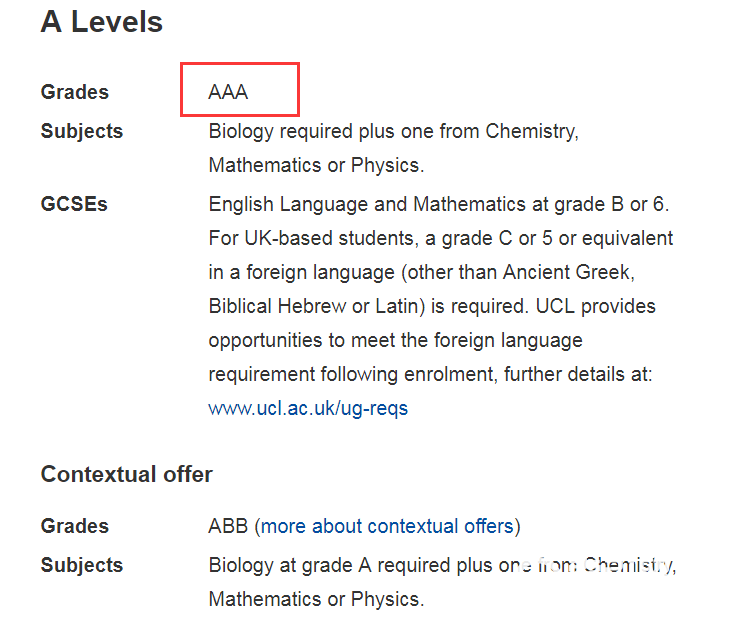The image size is (729, 621).
Task: Click the English Language and Mathematics at grade B line
Action: coord(438,204)
